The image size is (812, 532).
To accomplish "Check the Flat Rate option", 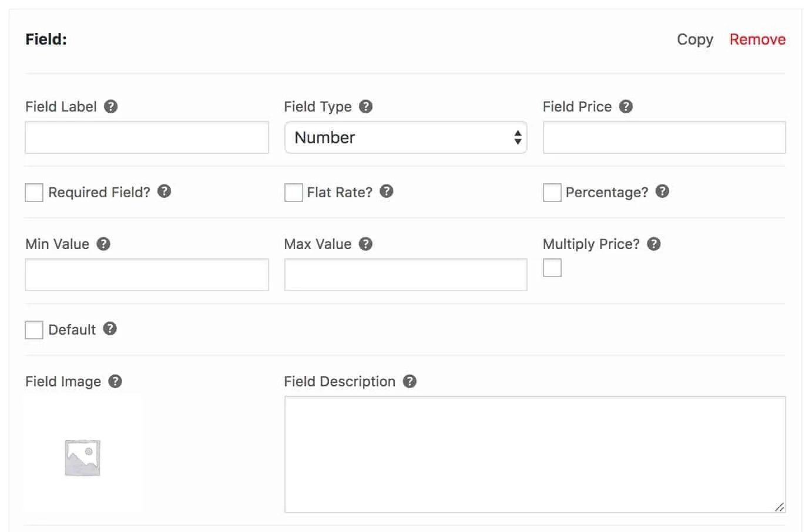I will pos(293,191).
